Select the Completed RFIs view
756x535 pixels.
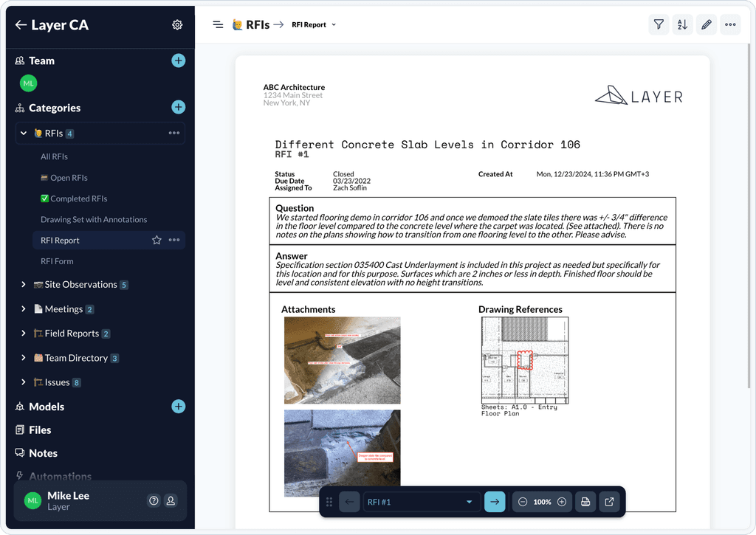75,199
